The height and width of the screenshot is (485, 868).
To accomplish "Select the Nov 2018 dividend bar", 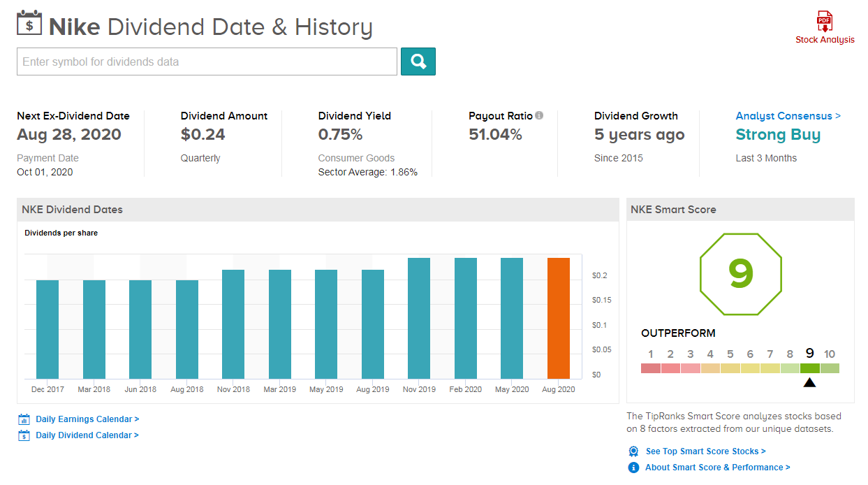I will pyautogui.click(x=233, y=324).
